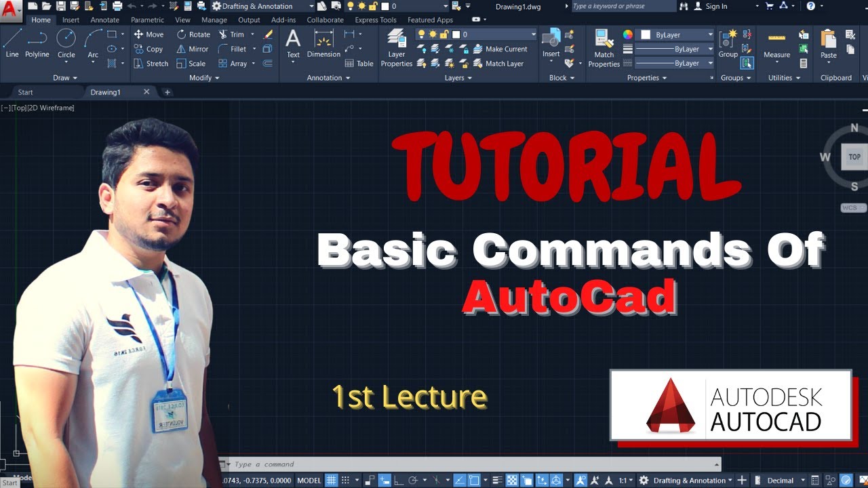Expand the Properties panel

coord(647,78)
